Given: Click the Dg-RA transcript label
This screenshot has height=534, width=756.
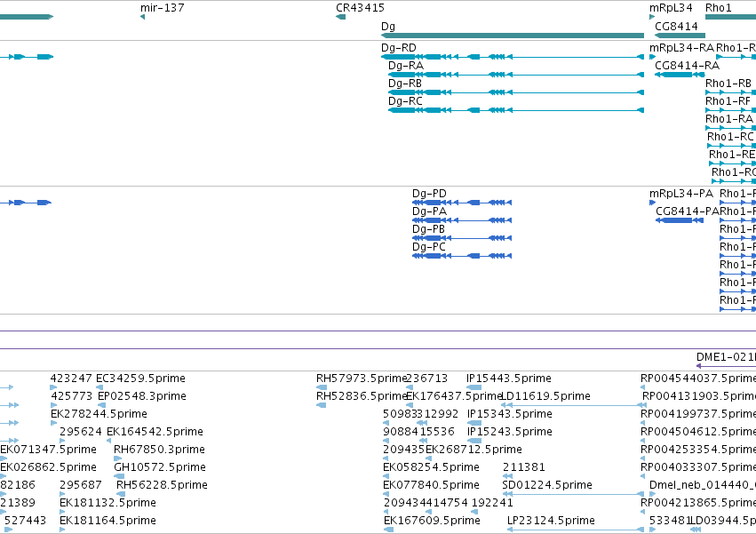Looking at the screenshot, I should (406, 66).
